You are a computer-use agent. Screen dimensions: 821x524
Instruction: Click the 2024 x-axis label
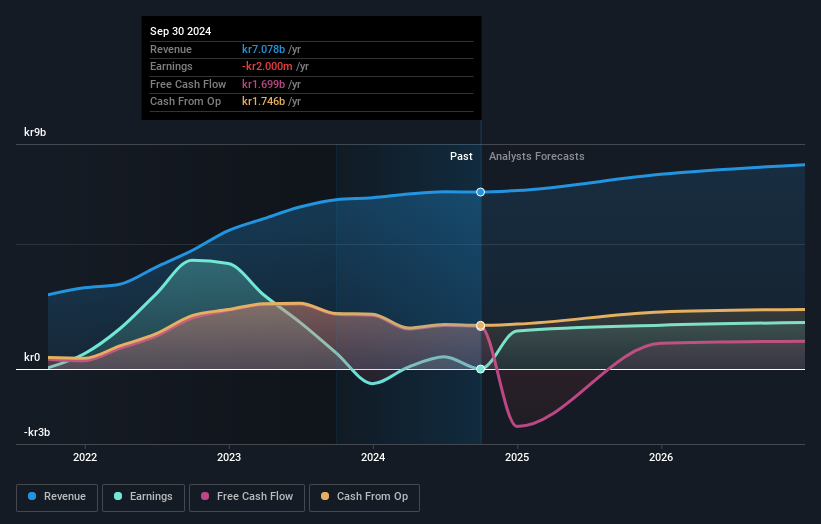point(373,457)
